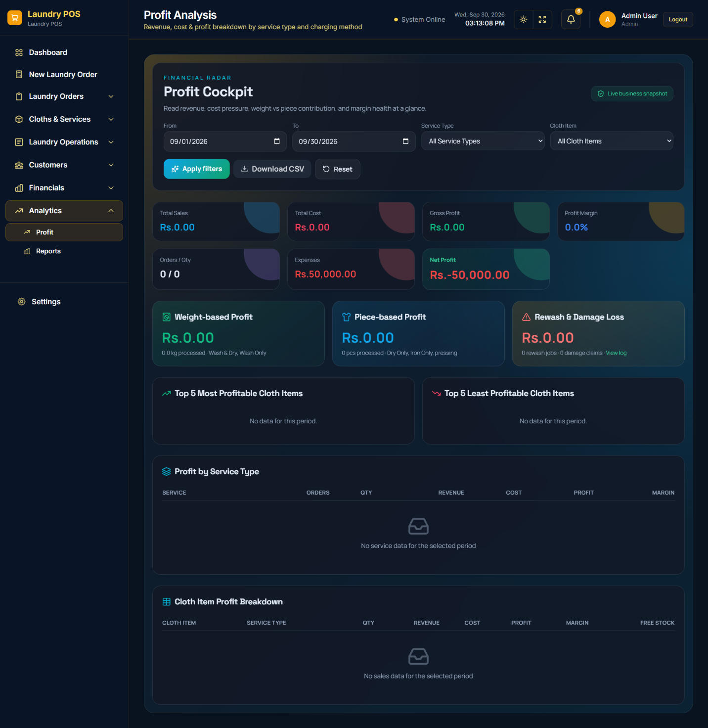Expand the Cloths & Services chevron
Viewport: 708px width, 728px height.
[111, 119]
